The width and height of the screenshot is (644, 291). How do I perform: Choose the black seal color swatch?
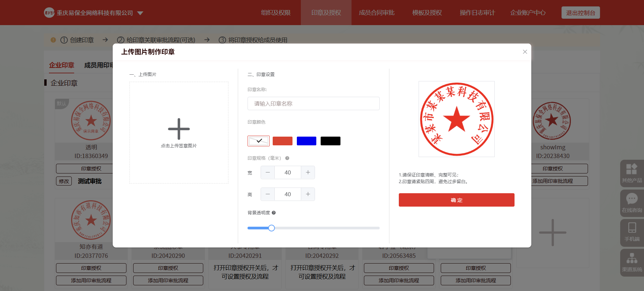[330, 141]
